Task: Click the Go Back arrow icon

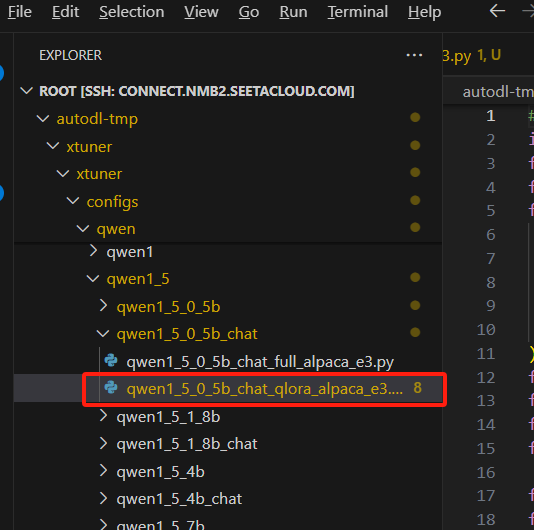Action: [x=497, y=11]
